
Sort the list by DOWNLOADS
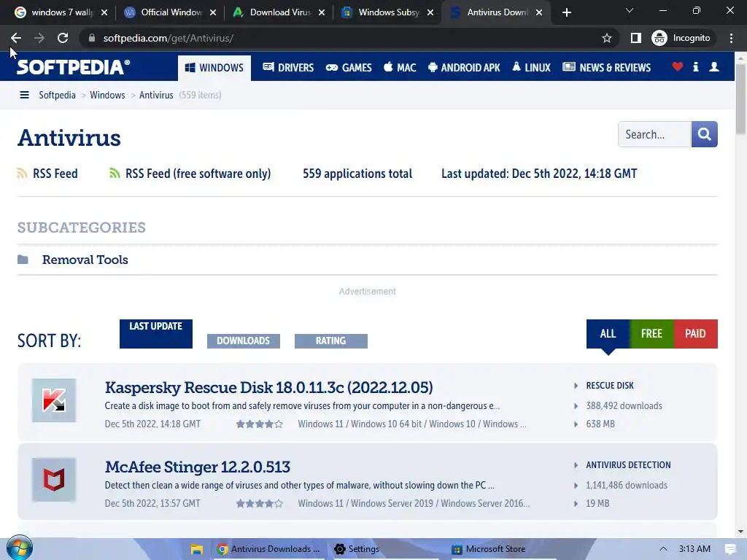pyautogui.click(x=244, y=341)
